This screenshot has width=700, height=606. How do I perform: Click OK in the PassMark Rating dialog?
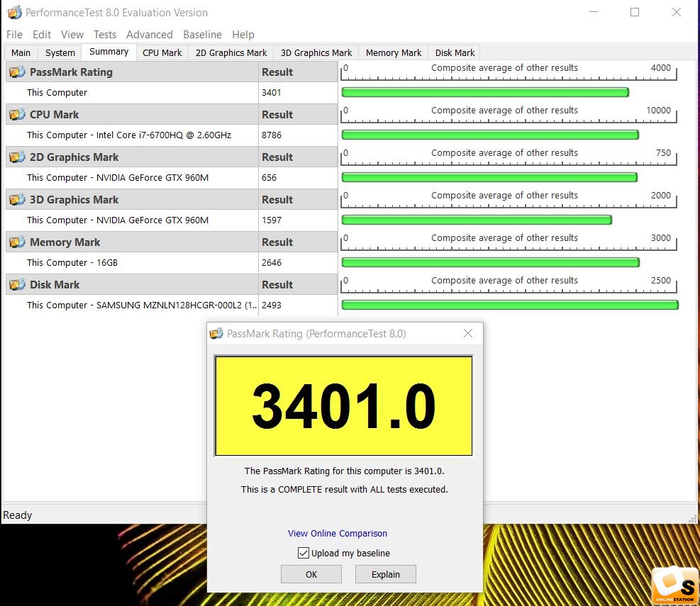point(311,574)
